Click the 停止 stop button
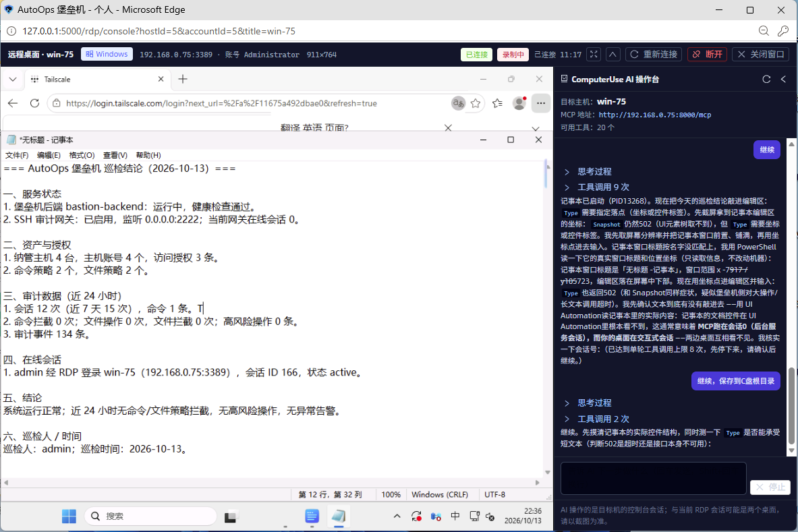 pyautogui.click(x=770, y=487)
